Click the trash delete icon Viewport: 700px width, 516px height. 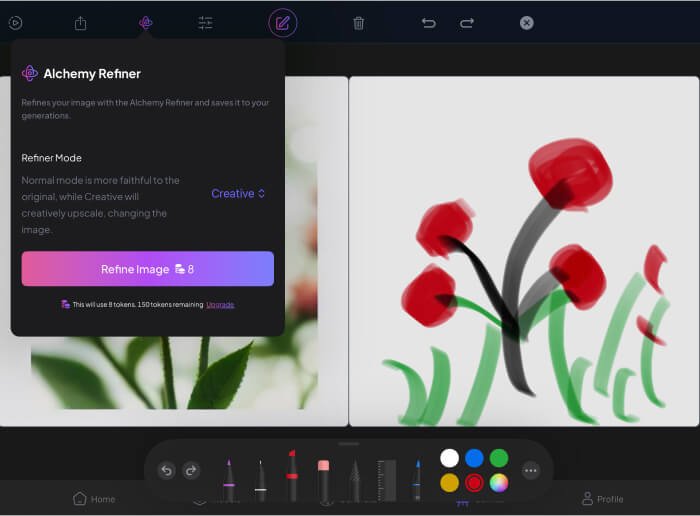[x=359, y=23]
